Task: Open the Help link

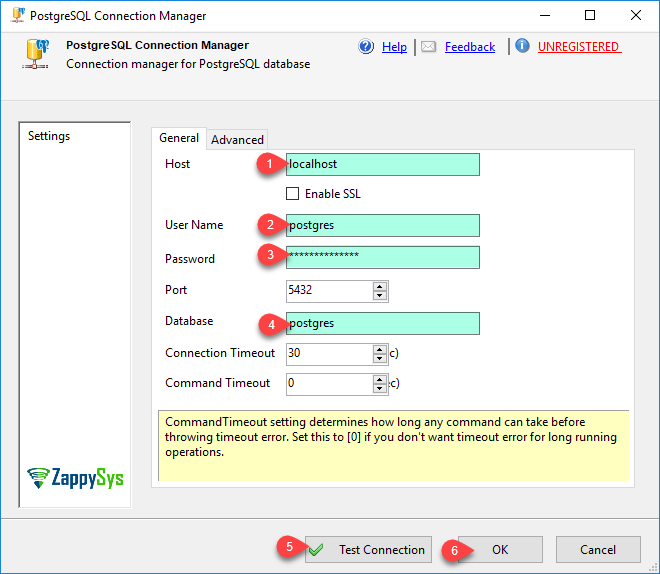Action: coord(394,47)
